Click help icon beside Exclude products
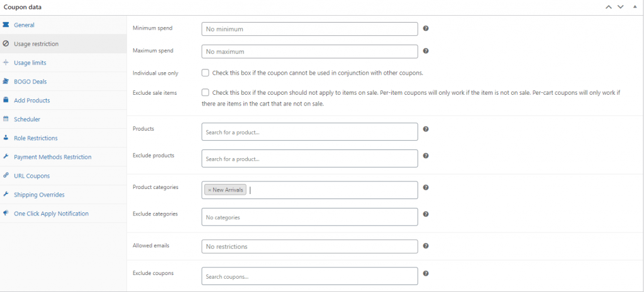Screen dimensions: 644x292 [x=426, y=156]
